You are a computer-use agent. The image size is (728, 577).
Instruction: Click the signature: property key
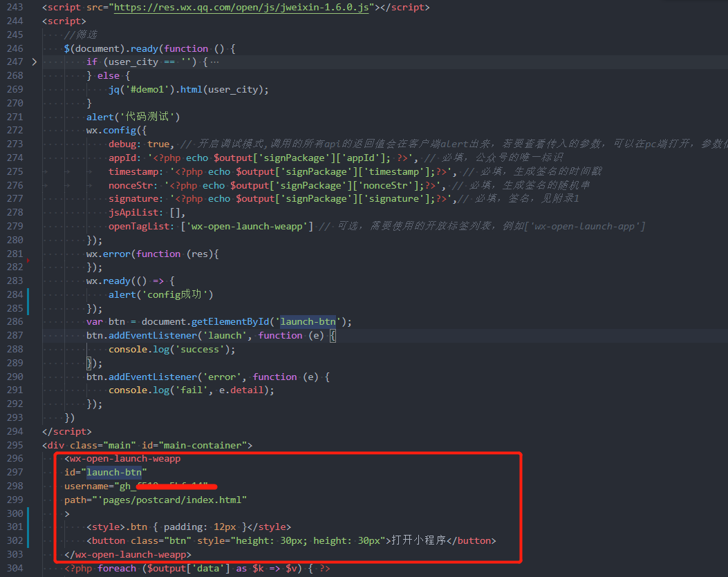[136, 199]
